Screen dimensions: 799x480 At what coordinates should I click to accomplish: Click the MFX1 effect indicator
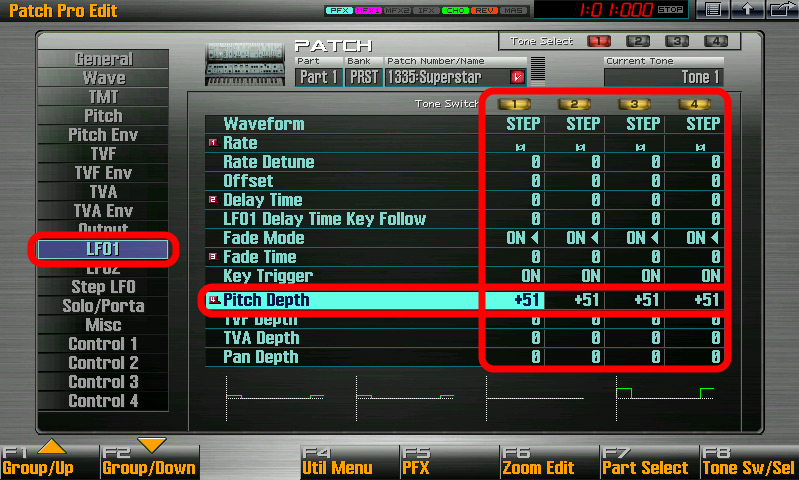point(368,10)
